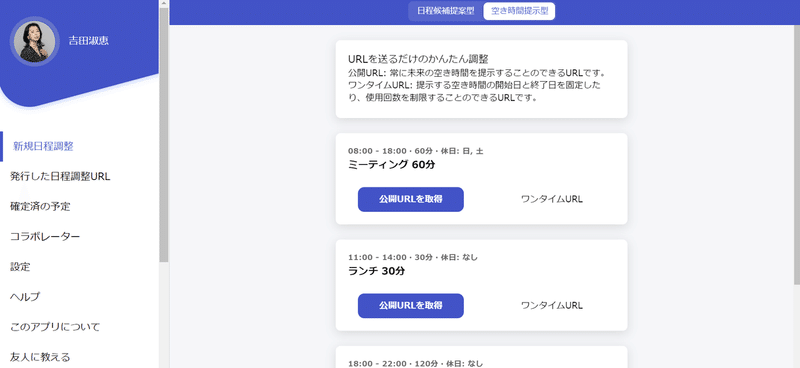Get public URL for ランチ 30分
The height and width of the screenshot is (368, 800).
click(411, 306)
